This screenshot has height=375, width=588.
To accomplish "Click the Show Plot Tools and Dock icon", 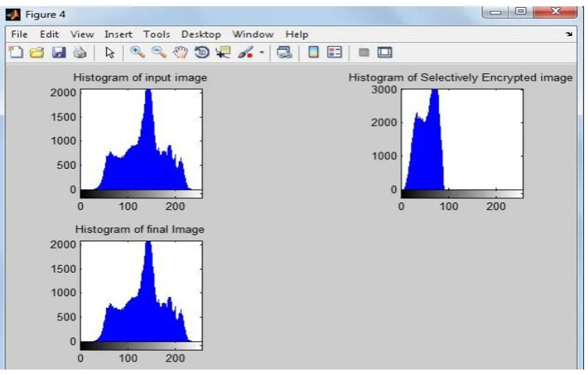I will click(384, 52).
